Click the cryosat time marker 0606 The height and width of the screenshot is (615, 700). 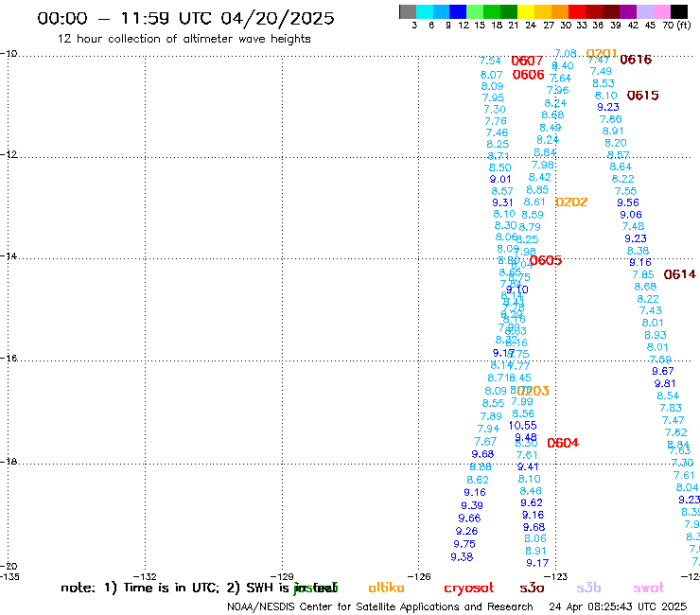(528, 75)
